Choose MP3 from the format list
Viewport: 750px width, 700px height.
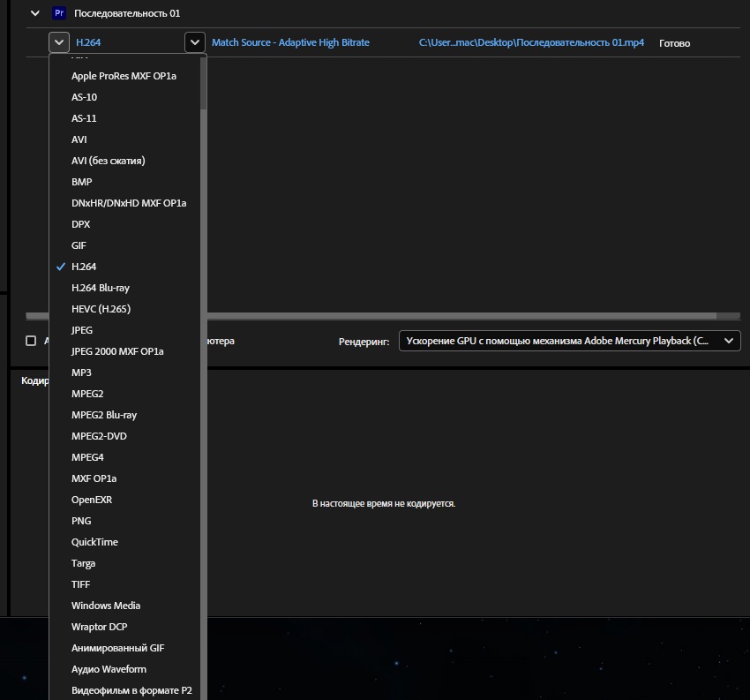(x=81, y=373)
